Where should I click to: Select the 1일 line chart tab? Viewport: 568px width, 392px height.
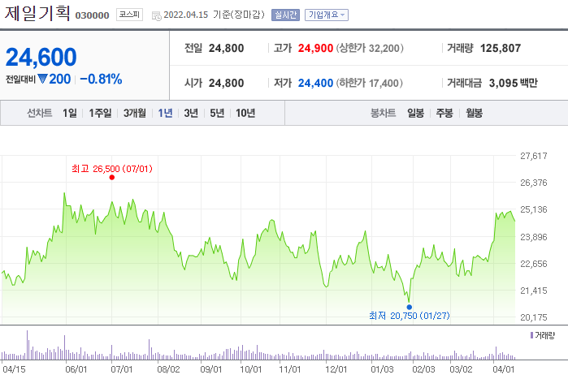(70, 113)
